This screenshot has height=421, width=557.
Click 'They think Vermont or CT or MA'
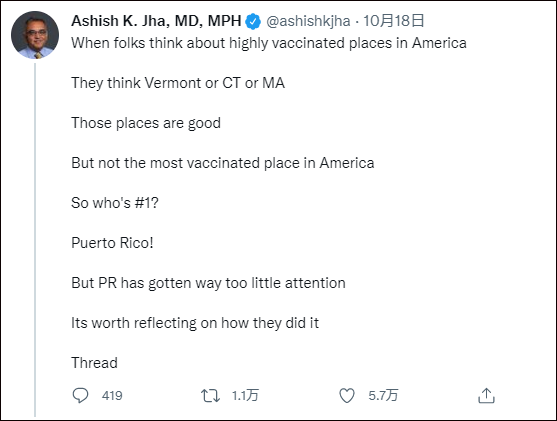(178, 83)
